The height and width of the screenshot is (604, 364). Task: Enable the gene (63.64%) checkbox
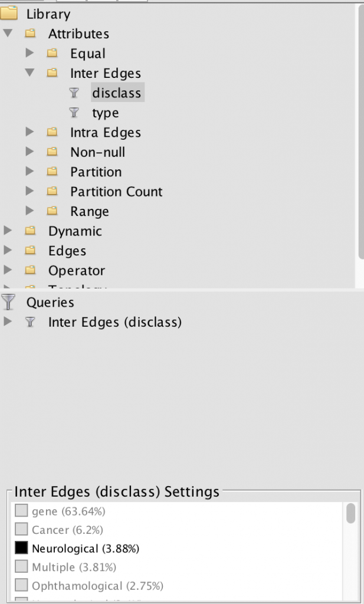coord(21,510)
